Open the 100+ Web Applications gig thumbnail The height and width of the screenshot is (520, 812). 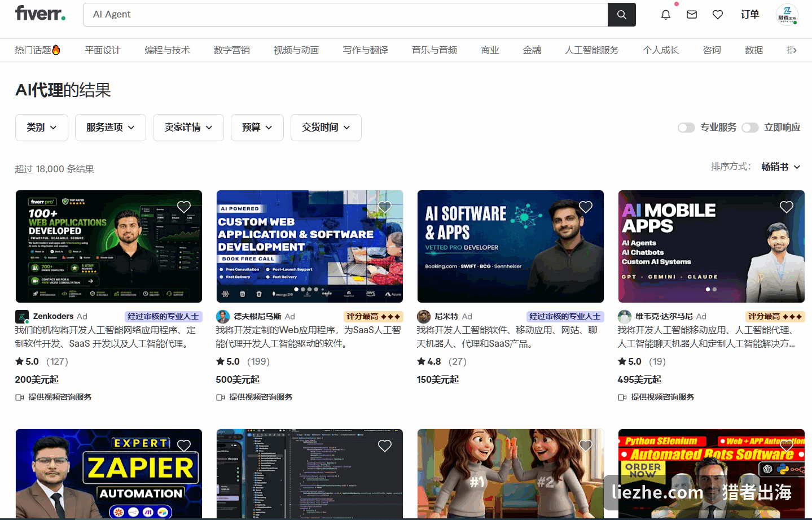109,247
